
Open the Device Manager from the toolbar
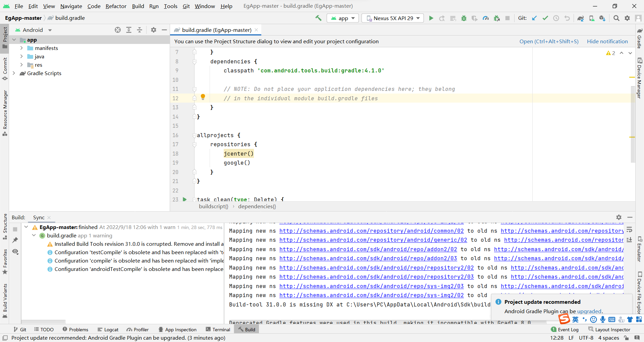click(592, 18)
